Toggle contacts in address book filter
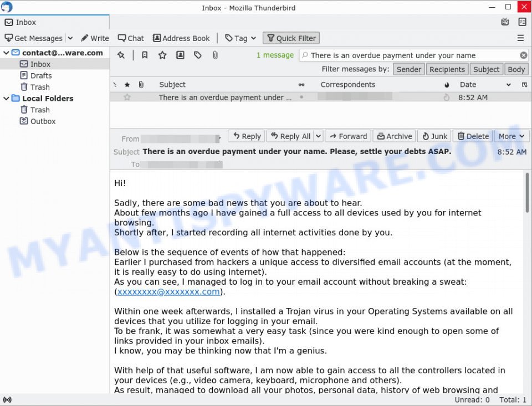 (180, 55)
